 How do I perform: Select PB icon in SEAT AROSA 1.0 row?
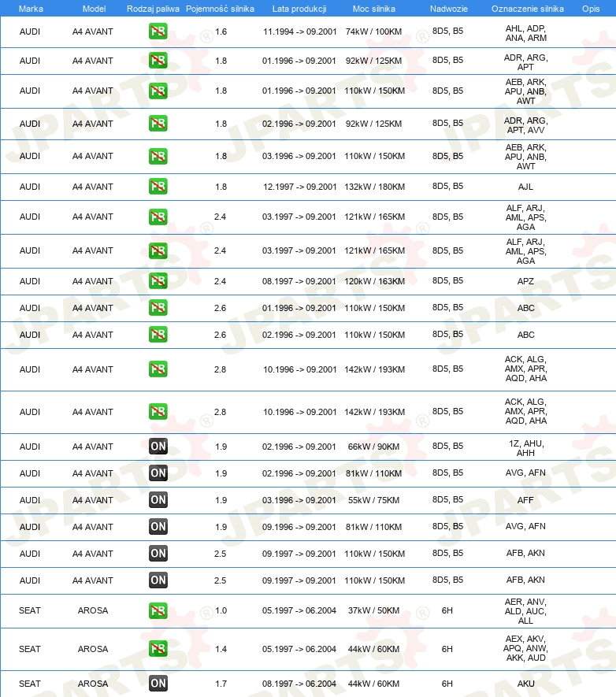(x=158, y=610)
